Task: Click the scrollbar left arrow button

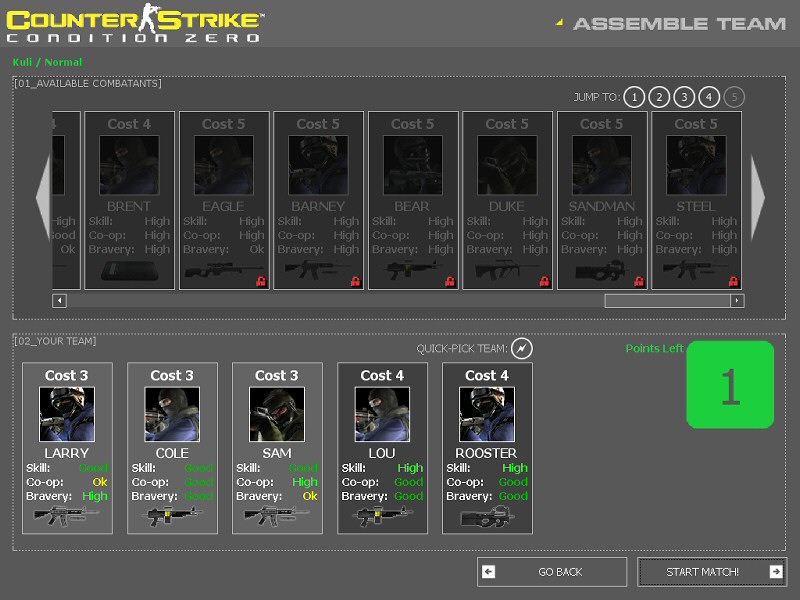Action: click(59, 301)
